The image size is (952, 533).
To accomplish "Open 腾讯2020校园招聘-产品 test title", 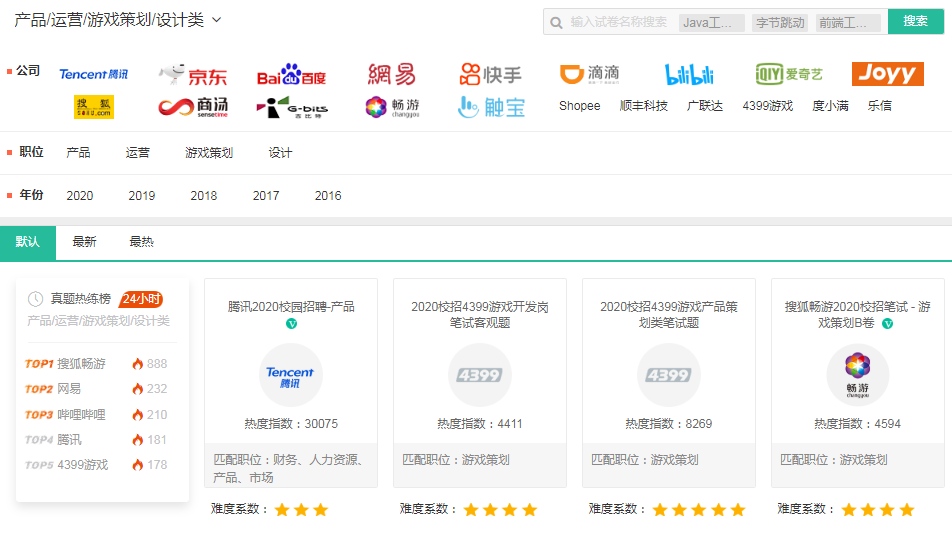I will [x=291, y=307].
